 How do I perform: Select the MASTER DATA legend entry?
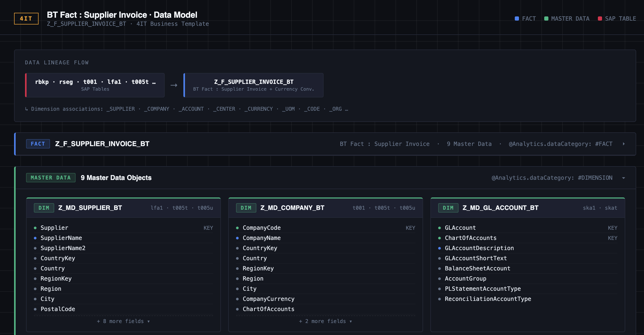pyautogui.click(x=570, y=18)
